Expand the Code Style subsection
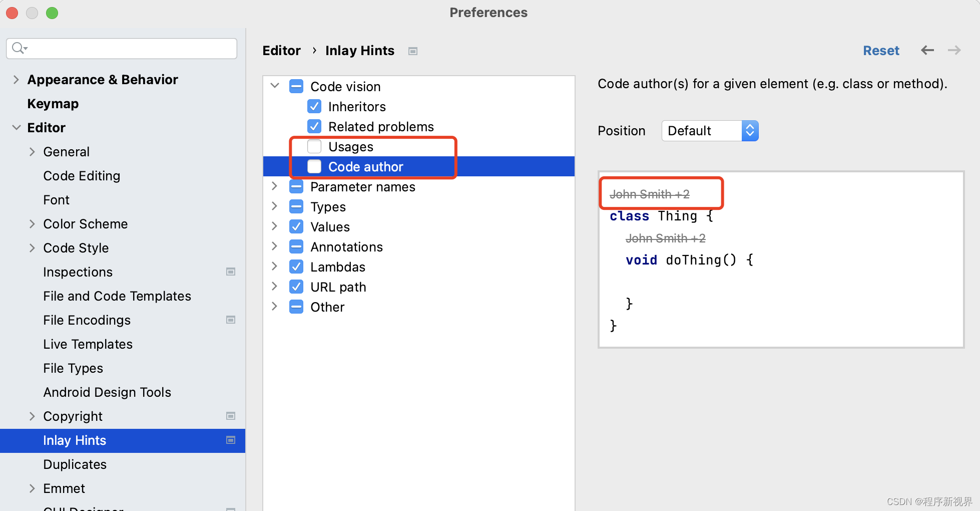 coord(32,247)
